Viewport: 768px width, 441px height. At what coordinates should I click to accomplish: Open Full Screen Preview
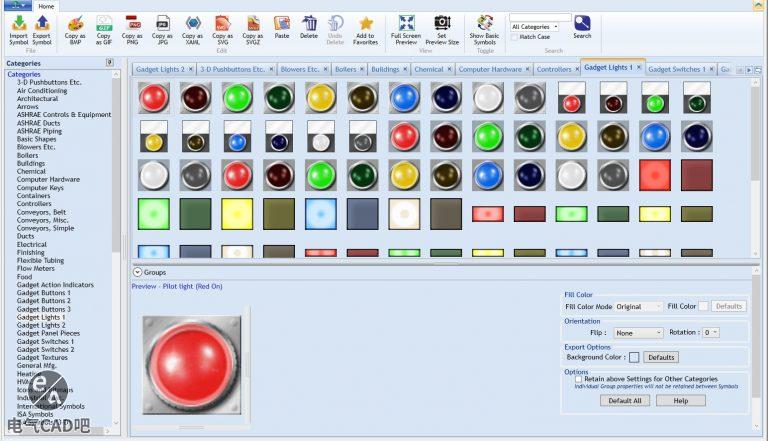click(x=406, y=24)
